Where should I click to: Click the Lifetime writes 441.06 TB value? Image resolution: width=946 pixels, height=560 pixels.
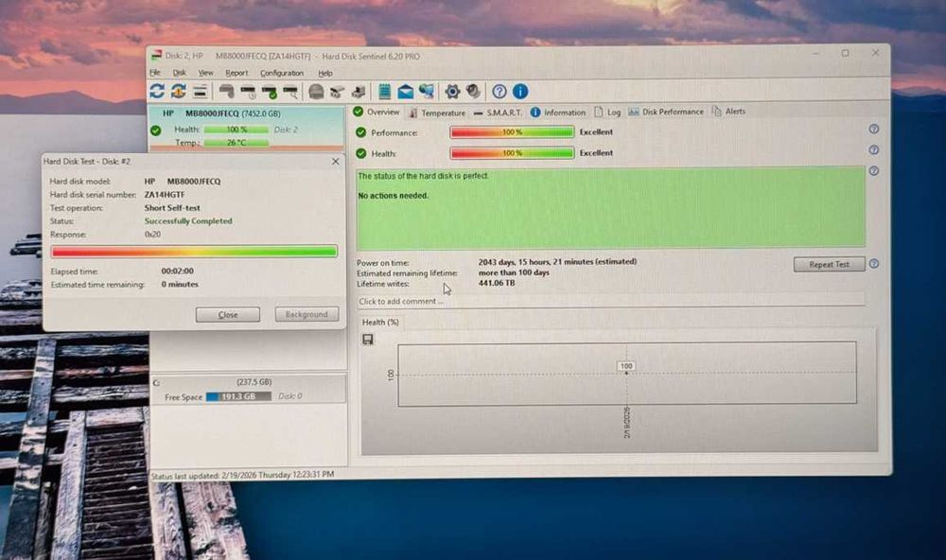tap(497, 283)
